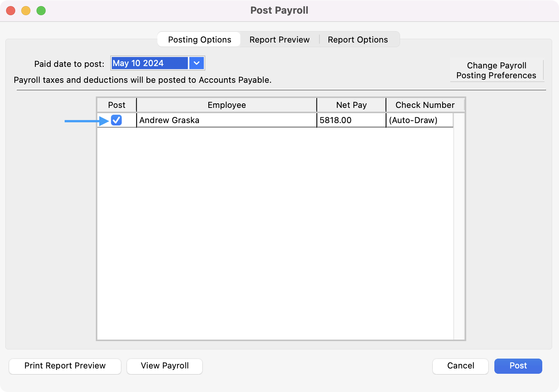
Task: Click Change Payroll Posting Preferences button
Action: [x=496, y=70]
